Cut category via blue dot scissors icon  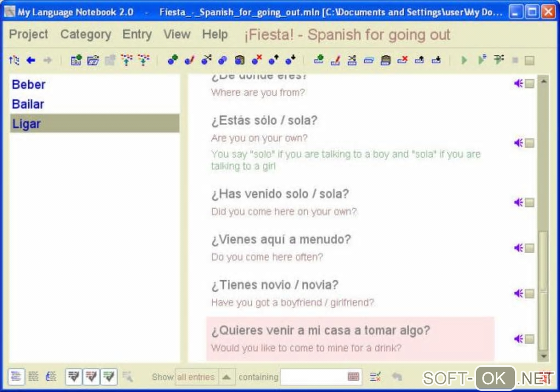206,60
